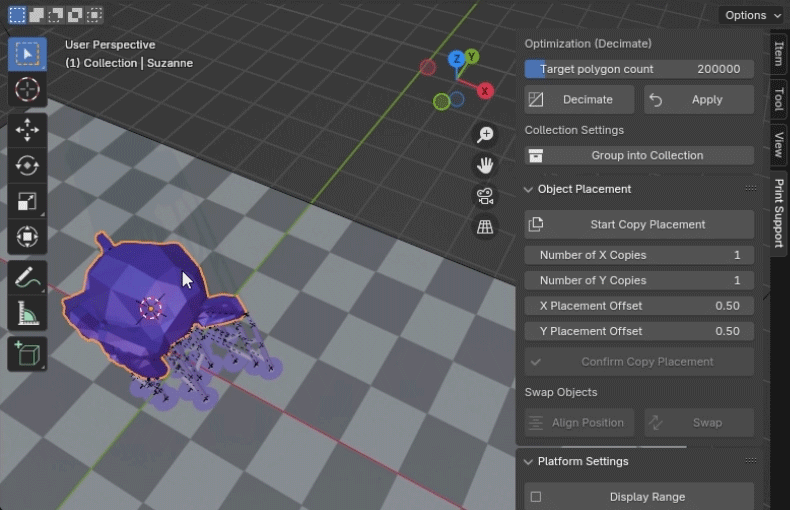Open the Tool sidebar tab
790x510 pixels.
[x=778, y=99]
